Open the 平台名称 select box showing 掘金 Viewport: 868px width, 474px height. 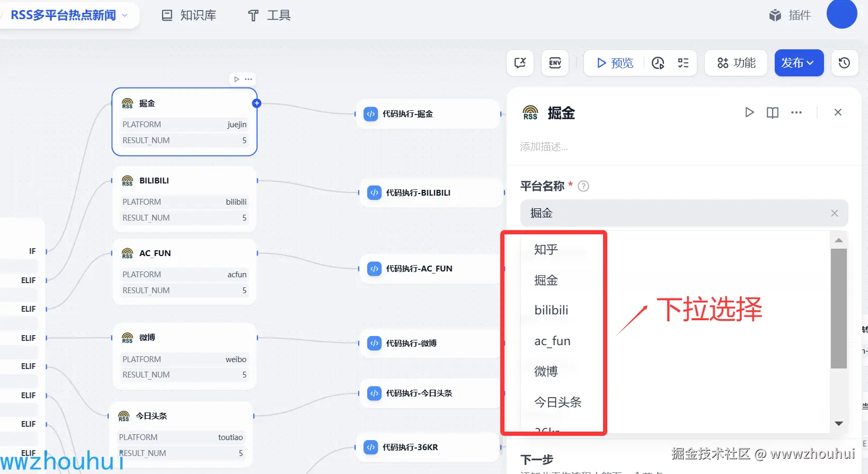click(684, 213)
